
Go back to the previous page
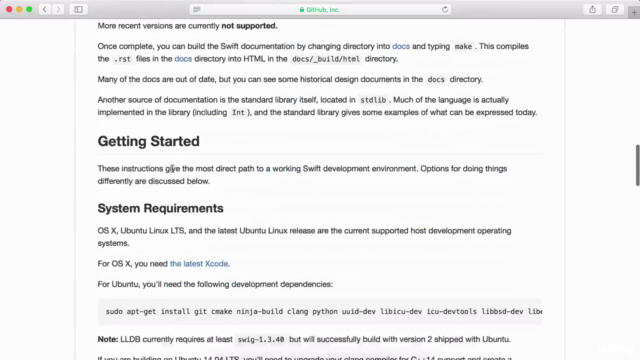[44, 9]
